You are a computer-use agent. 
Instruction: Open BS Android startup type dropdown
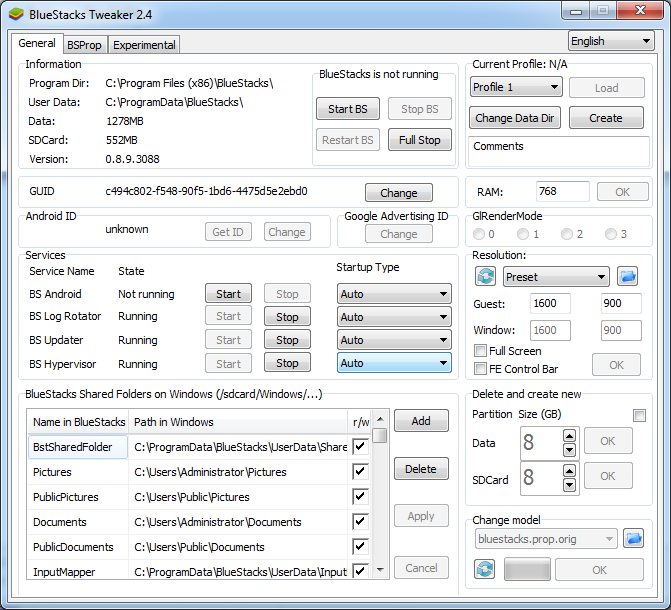pyautogui.click(x=394, y=294)
